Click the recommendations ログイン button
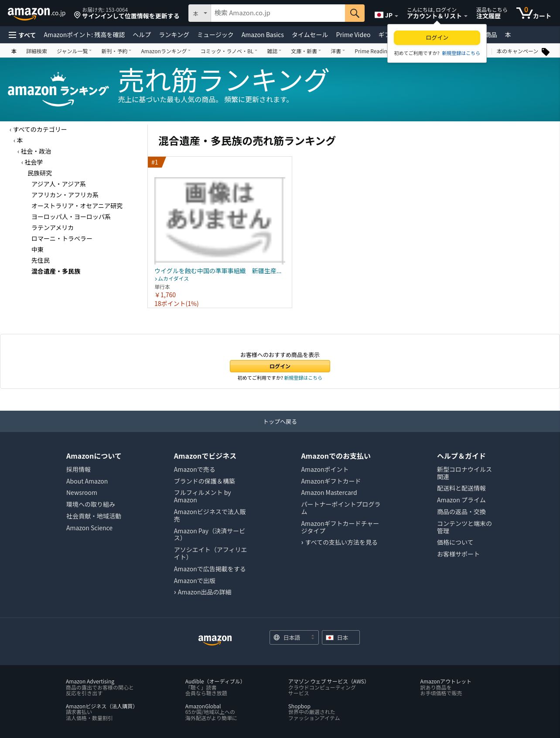Viewport: 560px width, 738px height. point(280,366)
